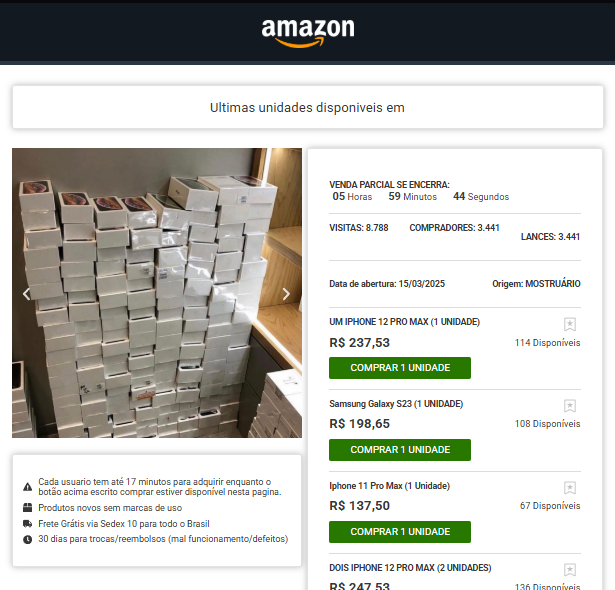Bookmark the iPhone 11 Pro Max offer

[570, 488]
